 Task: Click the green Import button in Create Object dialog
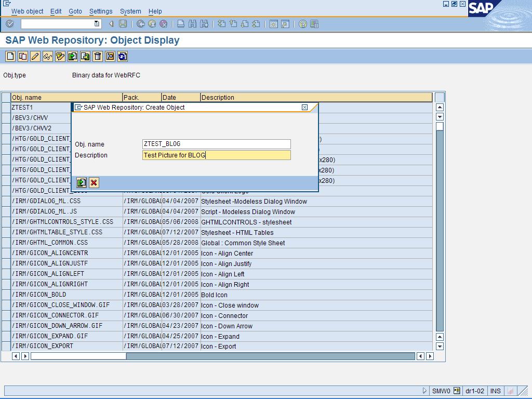tap(82, 182)
